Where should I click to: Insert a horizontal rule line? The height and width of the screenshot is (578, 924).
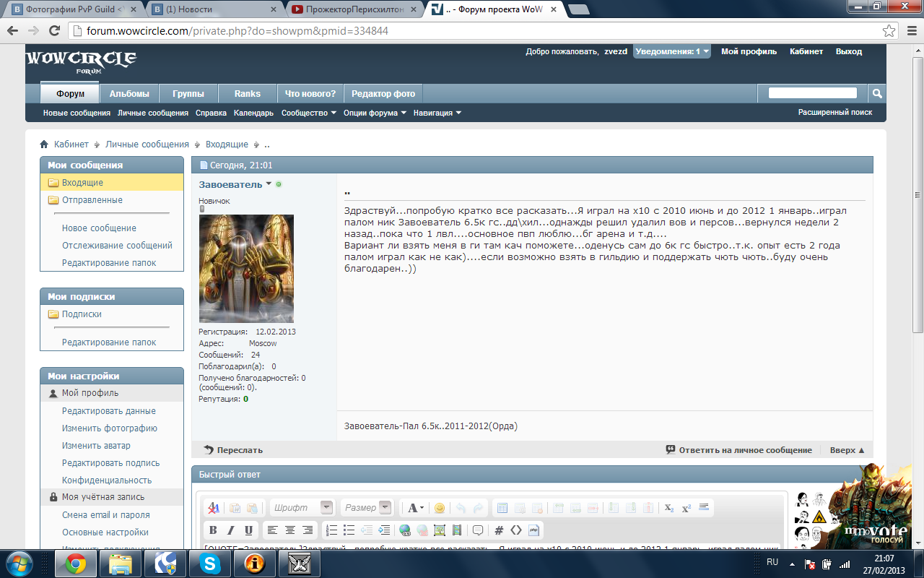tap(705, 508)
